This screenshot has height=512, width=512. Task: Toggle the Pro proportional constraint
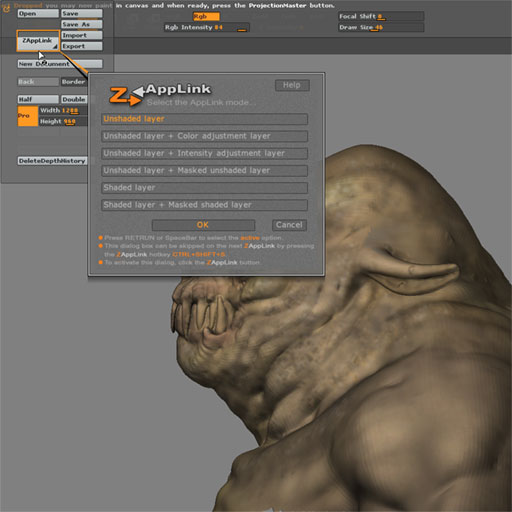28,116
